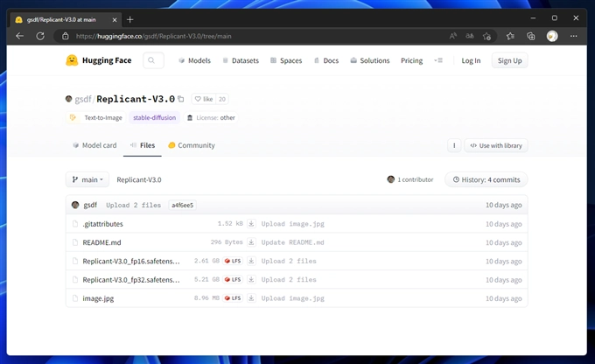The image size is (595, 364).
Task: Go back with the browser back arrow
Action: [20, 36]
